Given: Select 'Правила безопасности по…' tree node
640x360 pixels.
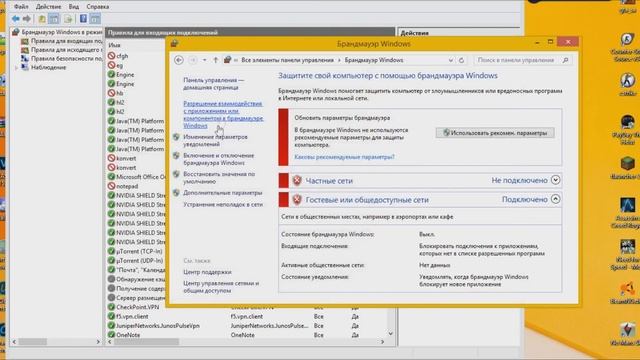Looking at the screenshot, I should coord(62,59).
